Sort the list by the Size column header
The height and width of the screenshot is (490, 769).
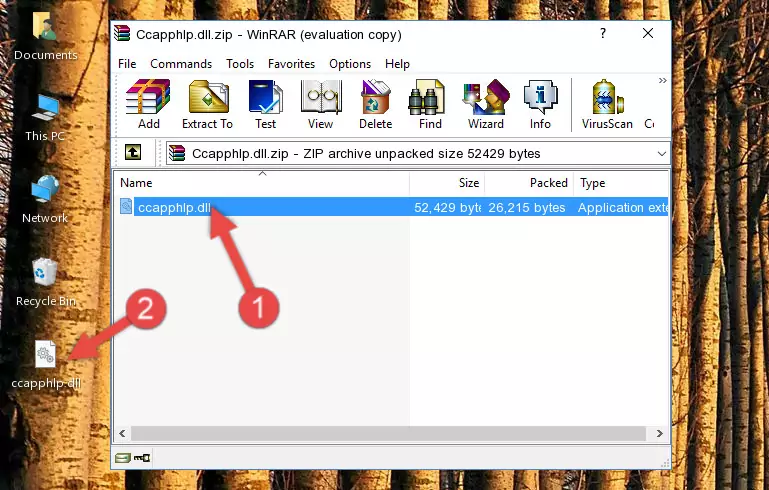pyautogui.click(x=447, y=183)
